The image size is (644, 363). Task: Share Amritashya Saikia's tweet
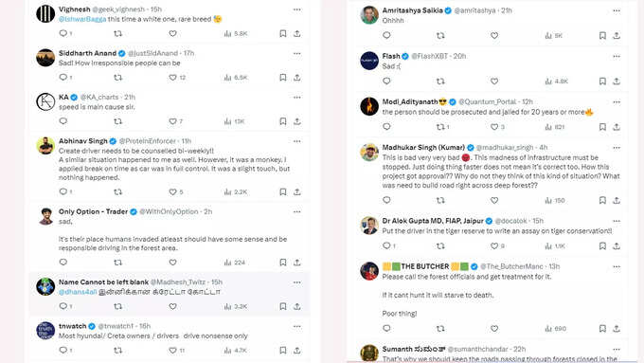pyautogui.click(x=617, y=36)
